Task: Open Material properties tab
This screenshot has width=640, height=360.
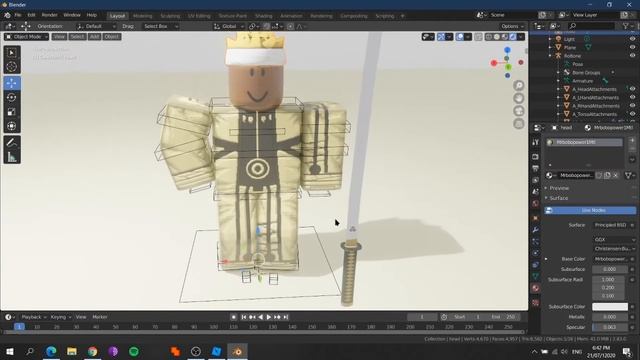Action: [x=536, y=288]
